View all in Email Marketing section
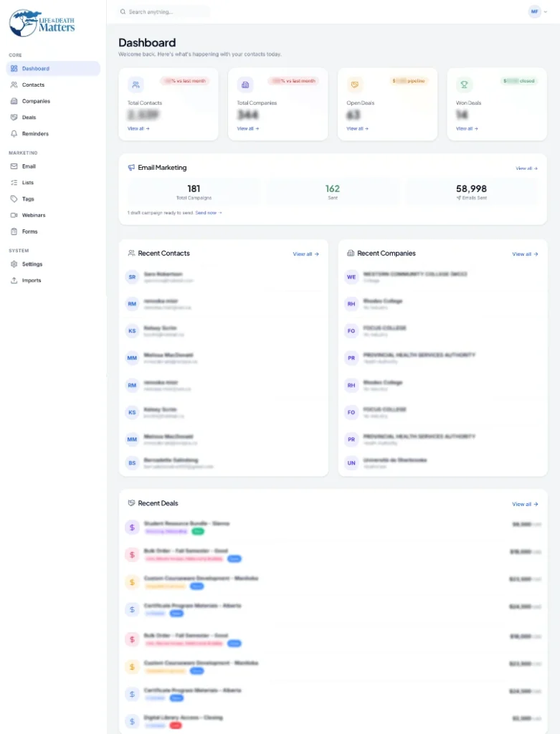The image size is (560, 734). [527, 168]
